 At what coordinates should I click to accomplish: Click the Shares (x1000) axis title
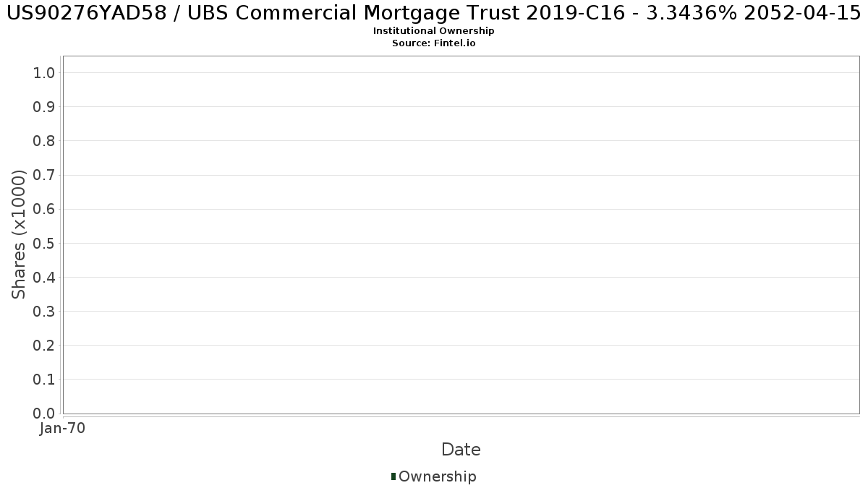[19, 234]
